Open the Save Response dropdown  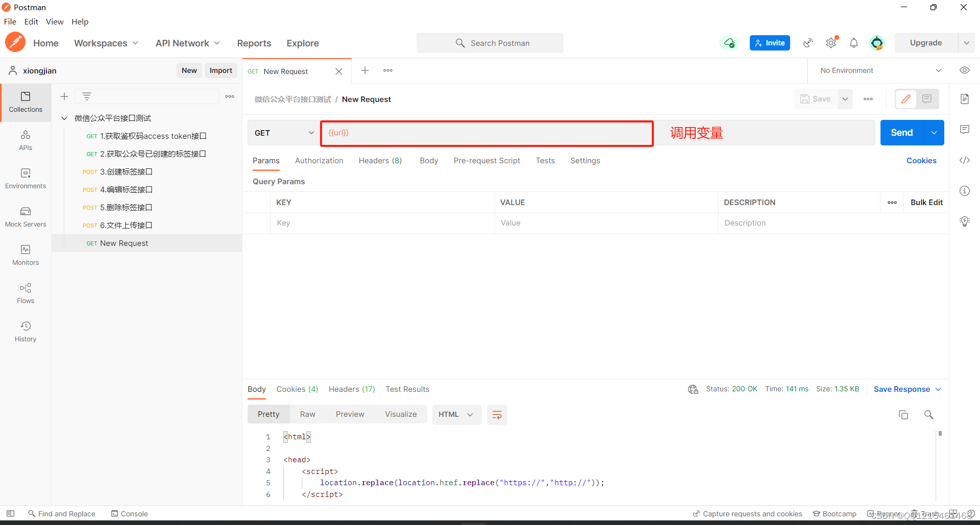907,389
